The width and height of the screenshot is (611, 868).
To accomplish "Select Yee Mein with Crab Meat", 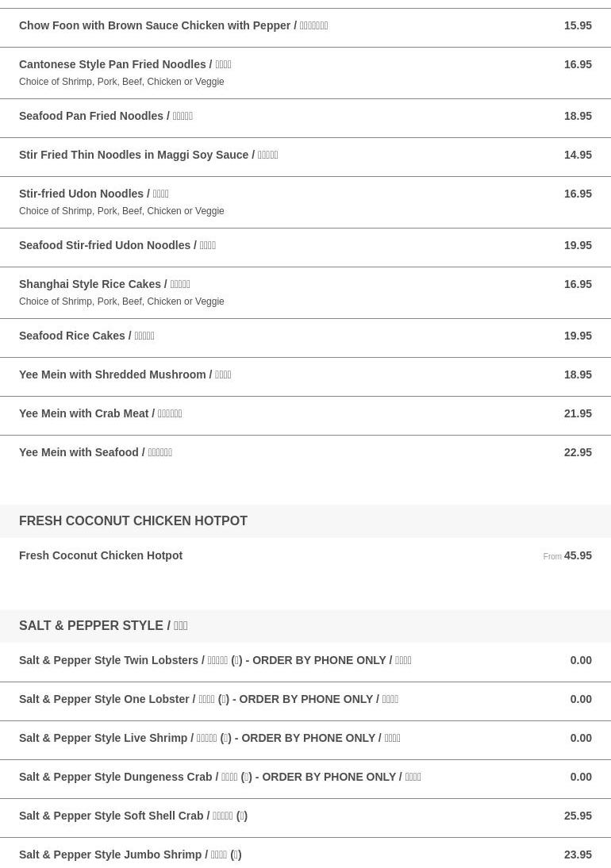I will pos(305,416).
